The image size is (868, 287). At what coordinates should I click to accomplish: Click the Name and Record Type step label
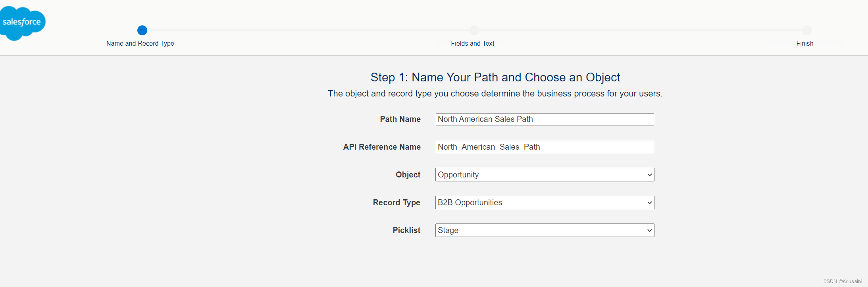(x=140, y=43)
